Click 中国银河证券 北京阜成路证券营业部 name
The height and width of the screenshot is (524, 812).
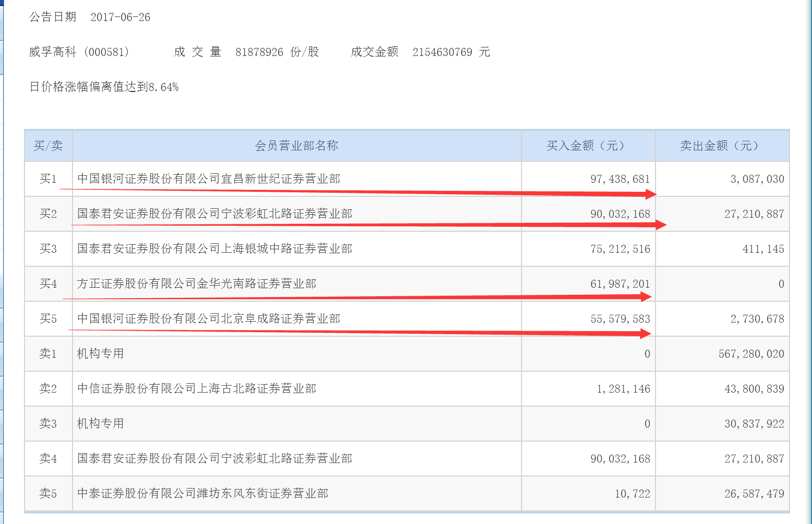209,319
